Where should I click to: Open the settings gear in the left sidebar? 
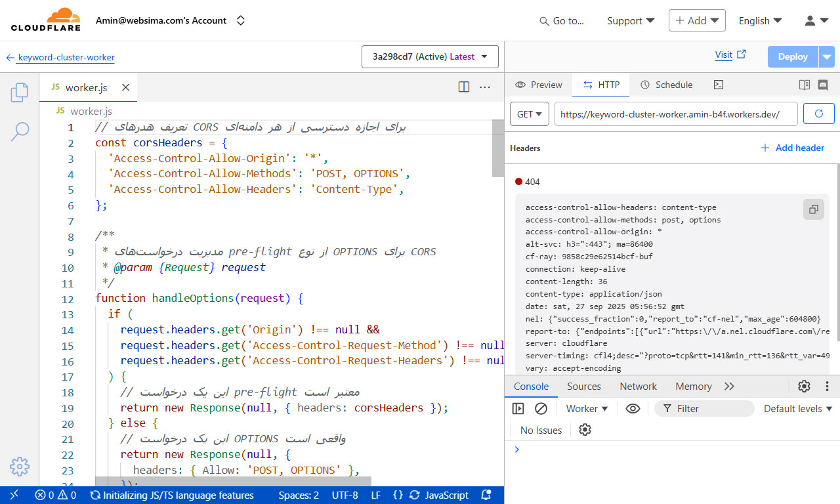(x=20, y=467)
